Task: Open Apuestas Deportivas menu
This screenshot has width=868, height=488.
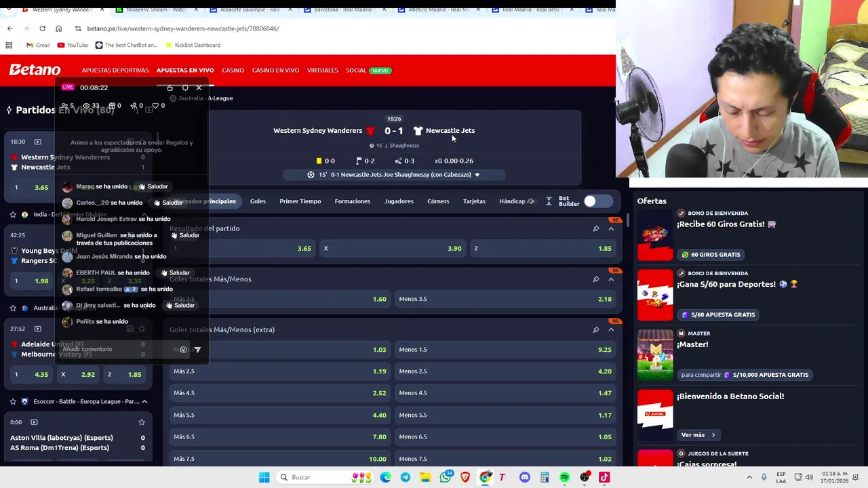Action: (115, 70)
